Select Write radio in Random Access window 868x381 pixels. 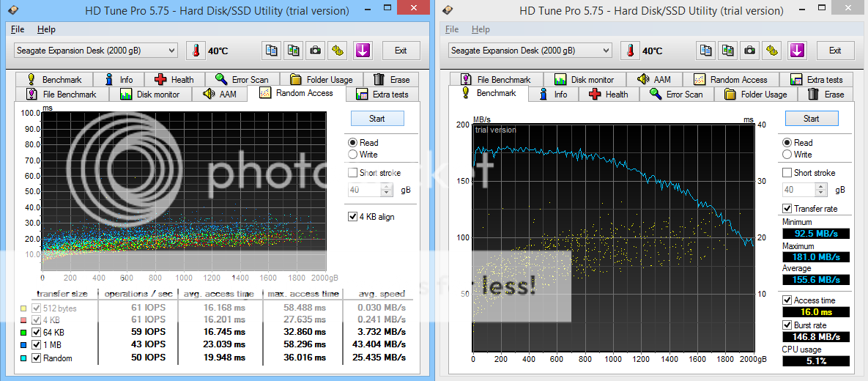tap(352, 155)
